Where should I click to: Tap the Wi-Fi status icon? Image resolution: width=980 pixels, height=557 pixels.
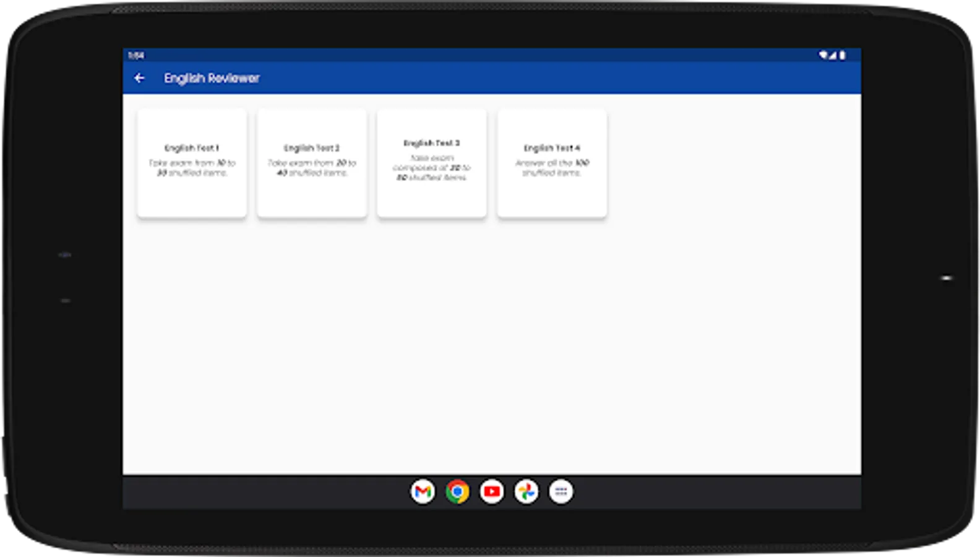pyautogui.click(x=823, y=55)
